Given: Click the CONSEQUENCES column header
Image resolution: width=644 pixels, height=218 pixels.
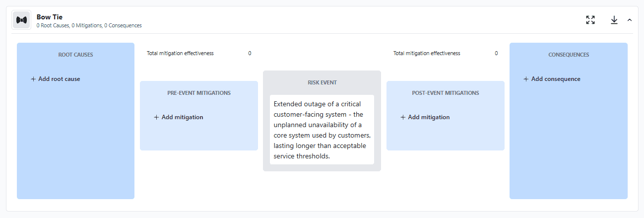Looking at the screenshot, I should click(568, 55).
